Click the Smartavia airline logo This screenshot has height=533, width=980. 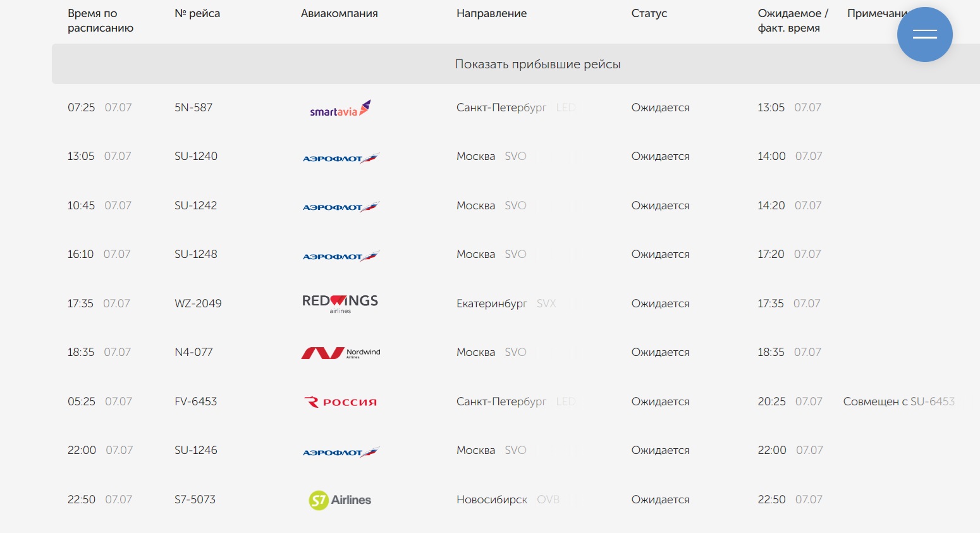[340, 109]
